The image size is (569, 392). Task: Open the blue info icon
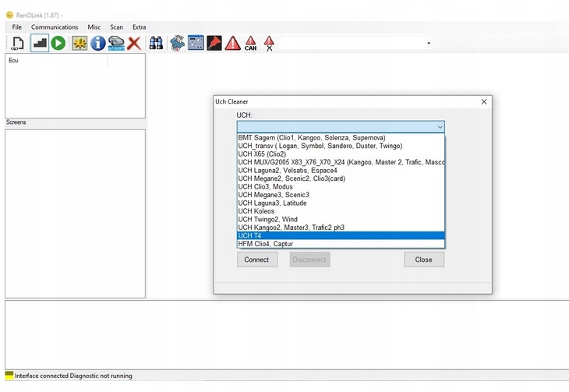(x=97, y=43)
